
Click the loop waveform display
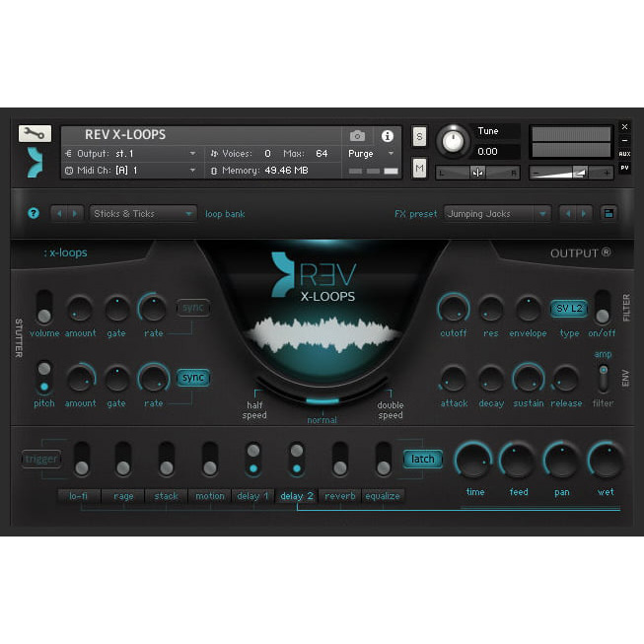coord(322,335)
